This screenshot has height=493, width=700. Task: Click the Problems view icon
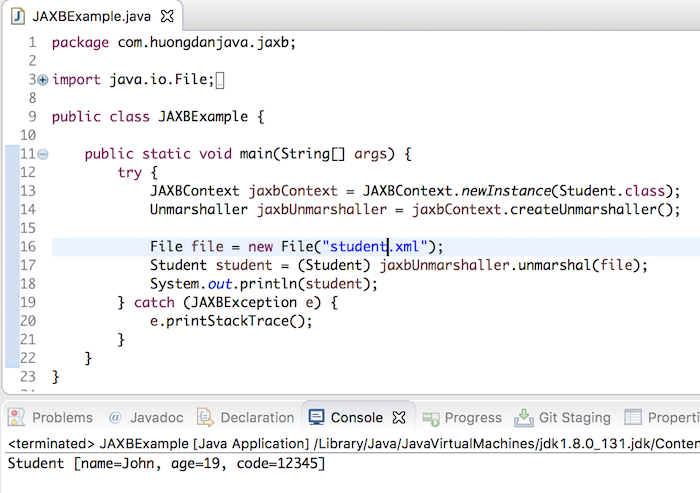point(16,418)
